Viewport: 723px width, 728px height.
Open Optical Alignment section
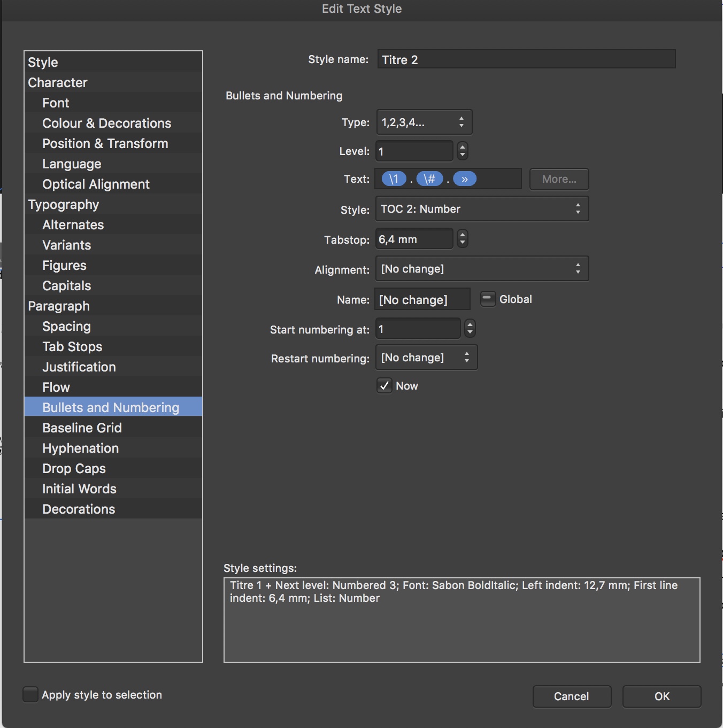click(113, 184)
